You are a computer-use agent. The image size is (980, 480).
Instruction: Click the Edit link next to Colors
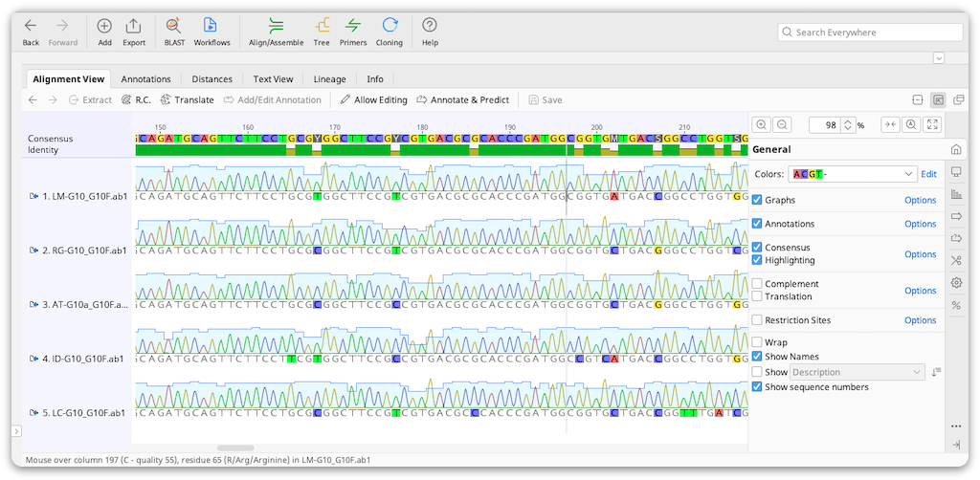(928, 174)
